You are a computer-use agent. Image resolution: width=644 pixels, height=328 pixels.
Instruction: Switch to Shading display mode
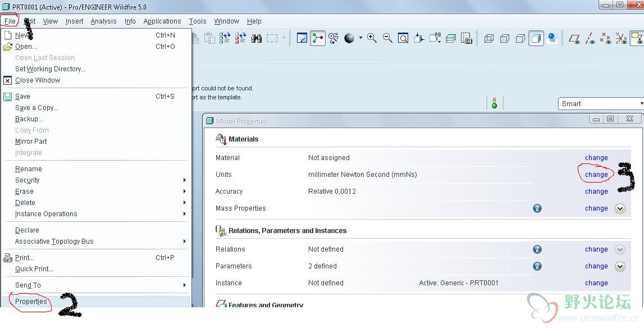(536, 38)
